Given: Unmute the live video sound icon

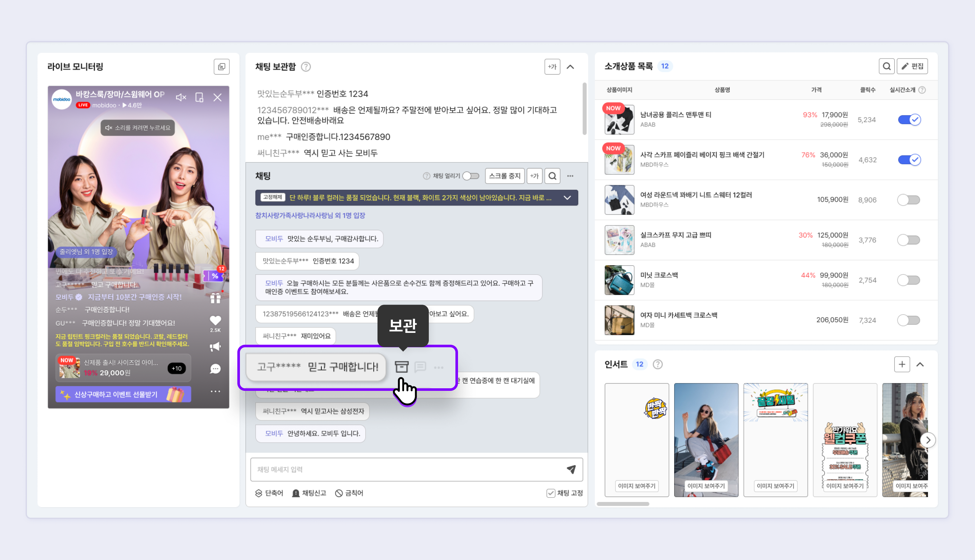Looking at the screenshot, I should coord(181,97).
